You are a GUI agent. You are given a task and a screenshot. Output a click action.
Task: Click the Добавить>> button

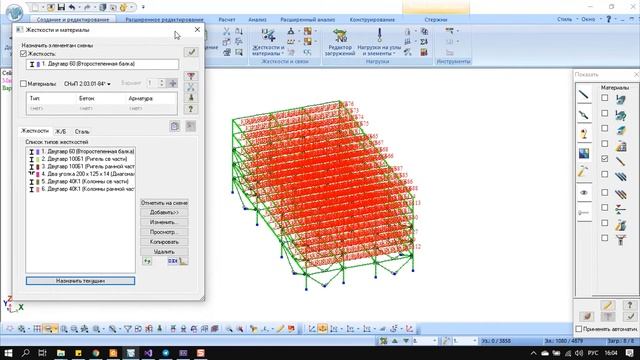coord(164,213)
